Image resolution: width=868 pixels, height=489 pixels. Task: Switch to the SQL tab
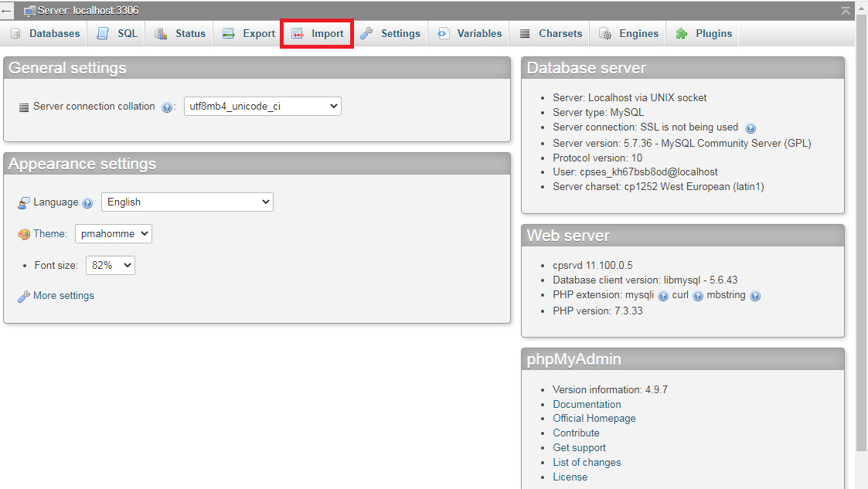click(x=117, y=34)
